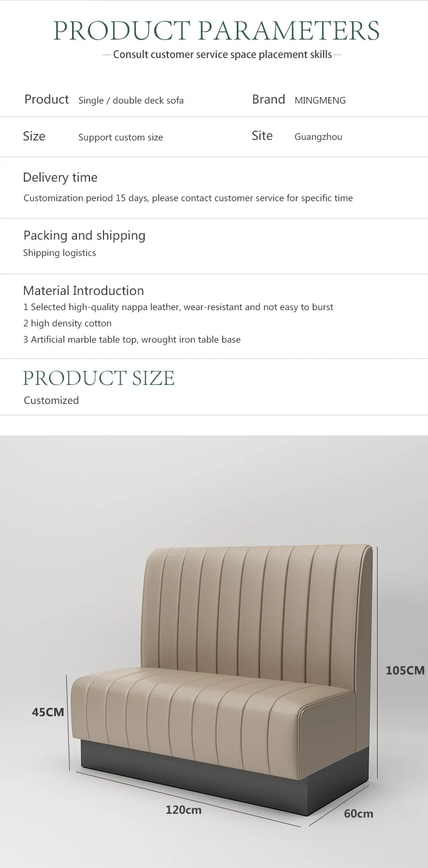The image size is (428, 868).
Task: Click the MINGMENG brand name
Action: tap(320, 100)
